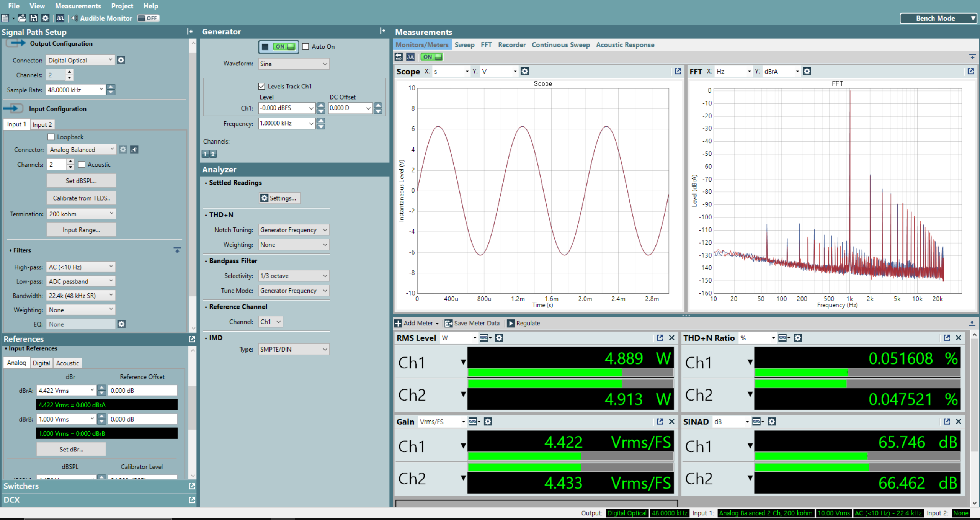This screenshot has height=520, width=980.
Task: Open THD+N Ratio meter settings gear
Action: (x=798, y=338)
